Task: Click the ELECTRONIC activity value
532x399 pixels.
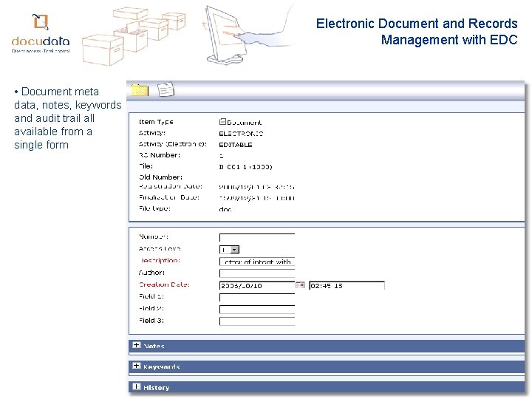Action: coord(241,134)
